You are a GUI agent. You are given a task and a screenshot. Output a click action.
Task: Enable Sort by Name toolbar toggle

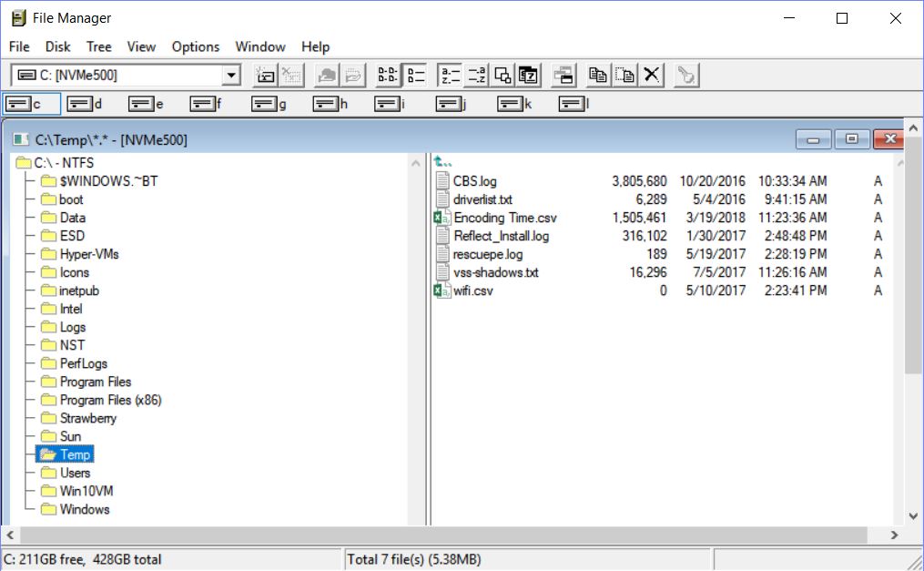pos(450,76)
